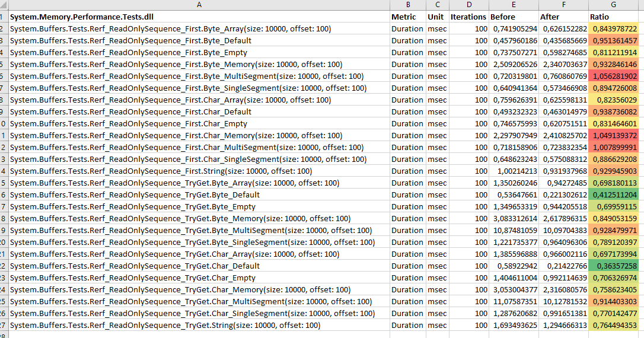The width and height of the screenshot is (644, 338).
Task: Click Before value 0,741905294
Action: [514, 28]
